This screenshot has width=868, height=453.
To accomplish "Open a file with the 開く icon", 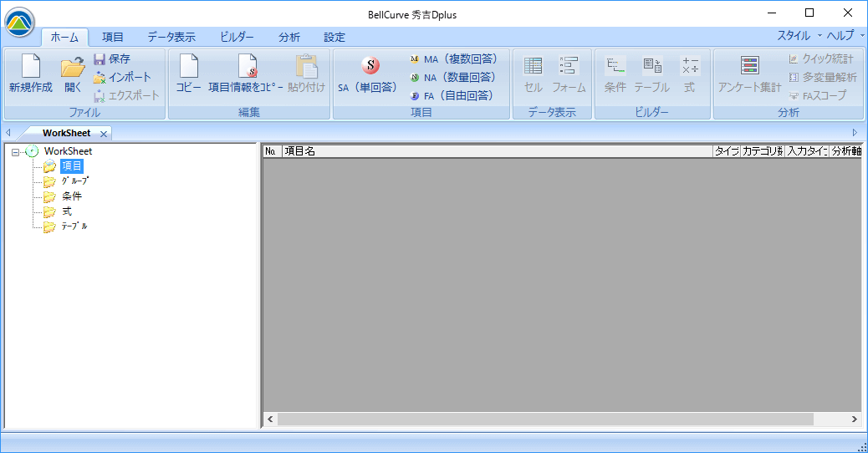I will (73, 68).
